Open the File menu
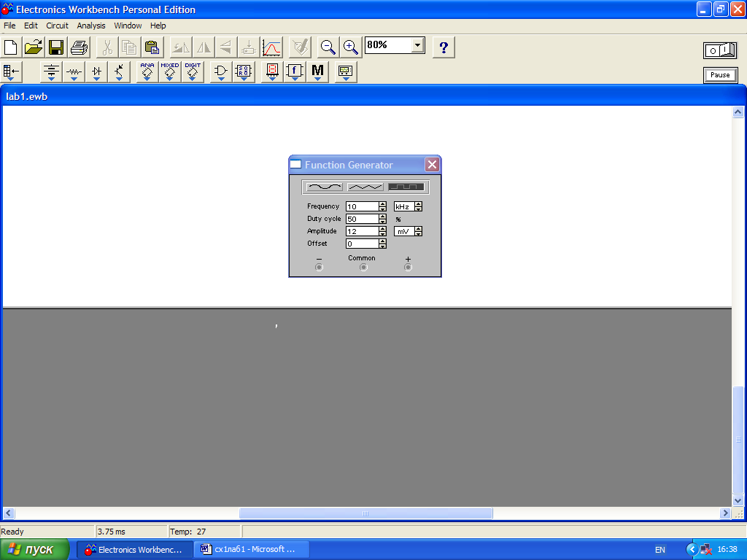 point(9,26)
